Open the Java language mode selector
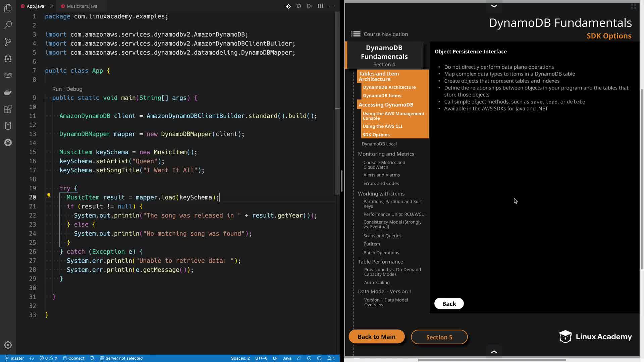 (287, 358)
